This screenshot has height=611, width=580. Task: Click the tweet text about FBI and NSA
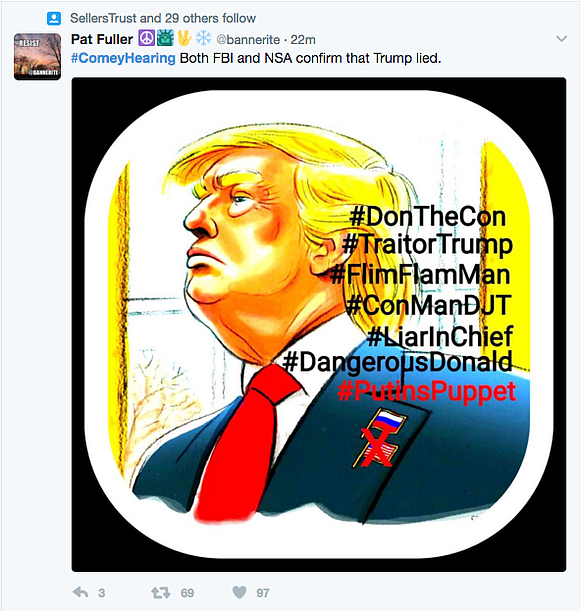[310, 58]
